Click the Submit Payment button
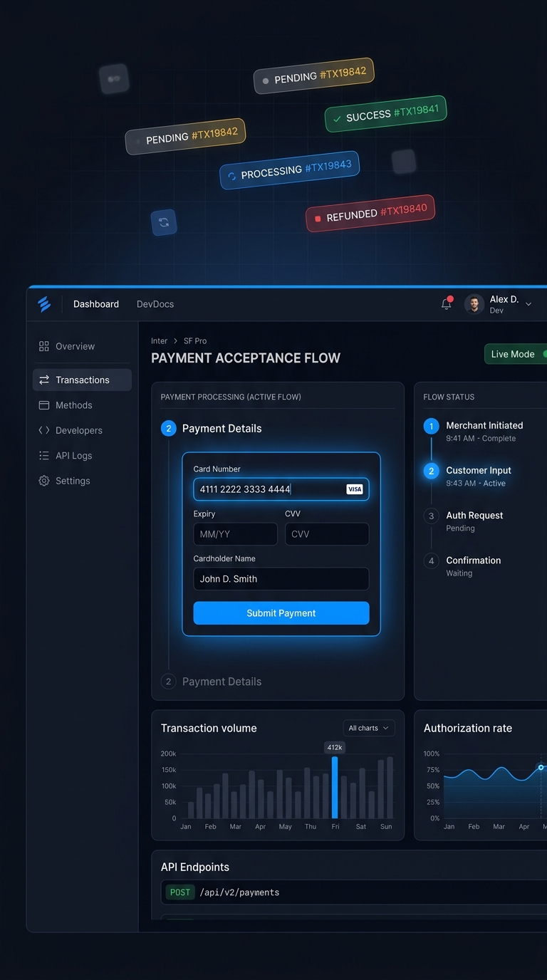This screenshot has width=547, height=980. click(281, 613)
